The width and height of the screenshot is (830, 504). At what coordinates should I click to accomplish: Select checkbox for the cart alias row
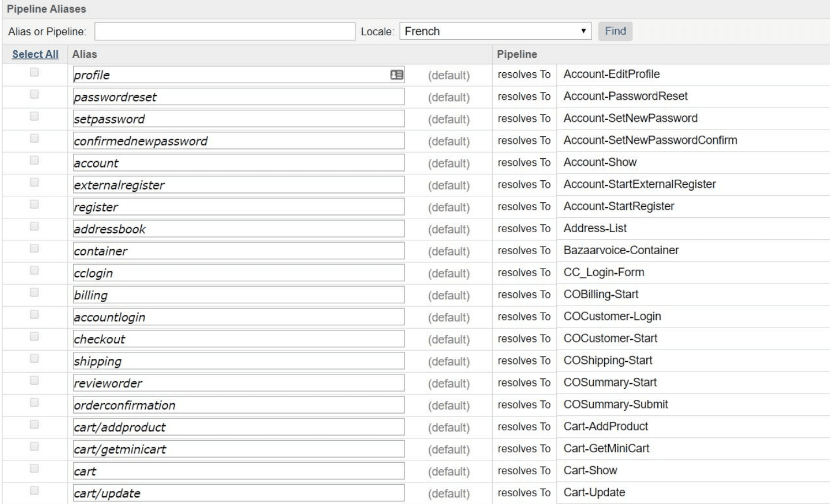[34, 469]
